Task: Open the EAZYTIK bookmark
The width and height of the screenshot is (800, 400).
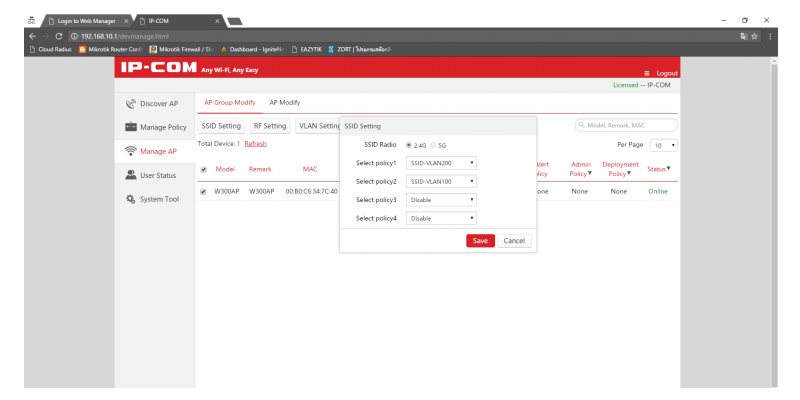Action: (x=306, y=49)
